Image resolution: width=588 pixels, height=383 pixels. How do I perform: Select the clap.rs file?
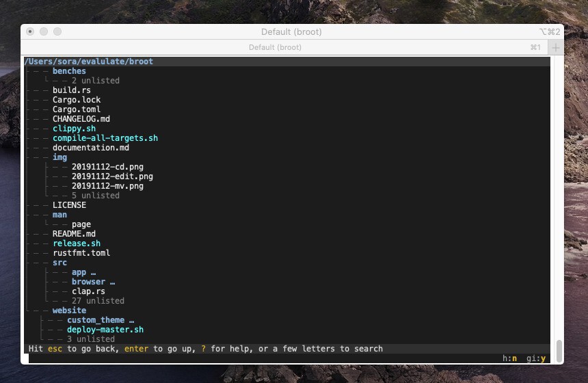88,291
